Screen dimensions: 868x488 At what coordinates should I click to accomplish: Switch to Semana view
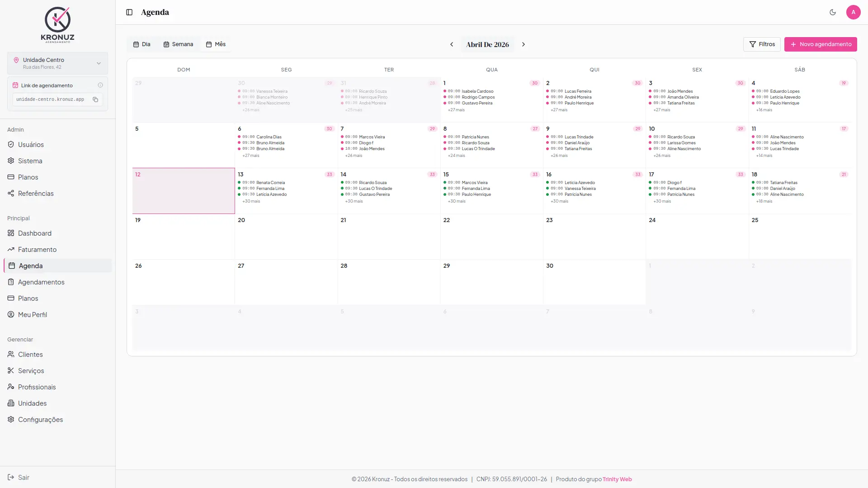click(178, 44)
